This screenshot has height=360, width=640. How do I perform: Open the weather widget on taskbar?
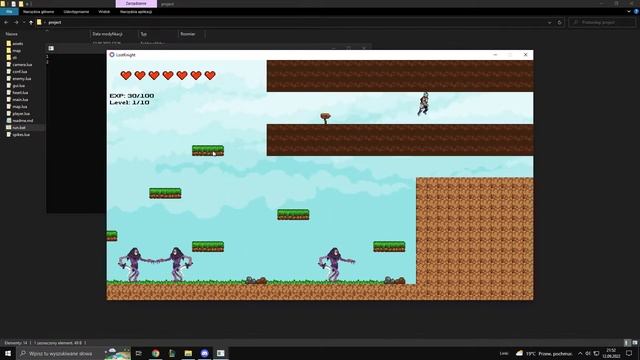544,353
